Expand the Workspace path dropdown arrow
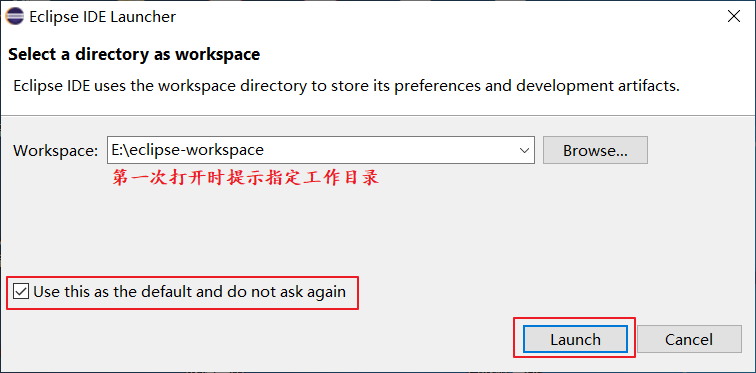 525,150
